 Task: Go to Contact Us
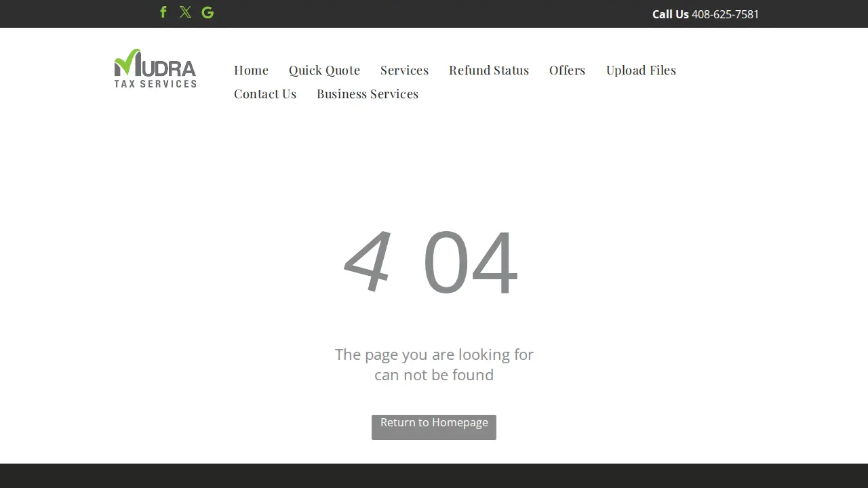click(265, 94)
